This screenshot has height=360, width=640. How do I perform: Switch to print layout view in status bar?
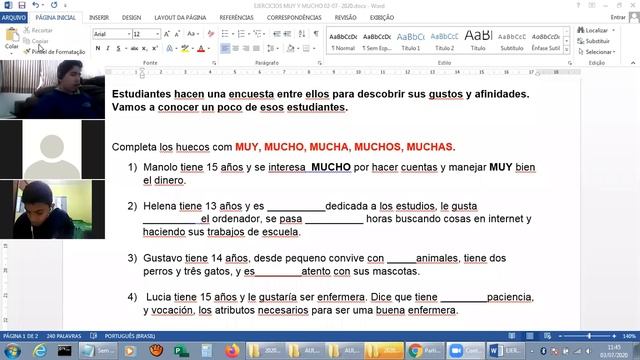pos(530,336)
